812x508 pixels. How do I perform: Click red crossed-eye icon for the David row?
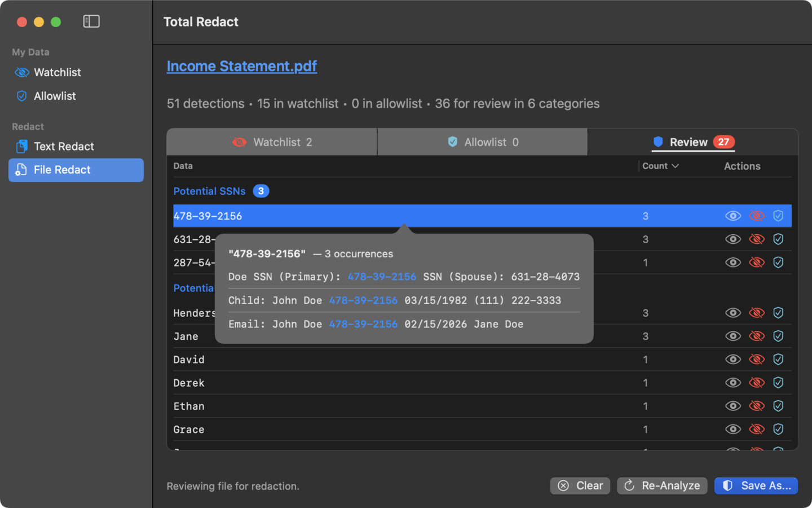pos(757,360)
